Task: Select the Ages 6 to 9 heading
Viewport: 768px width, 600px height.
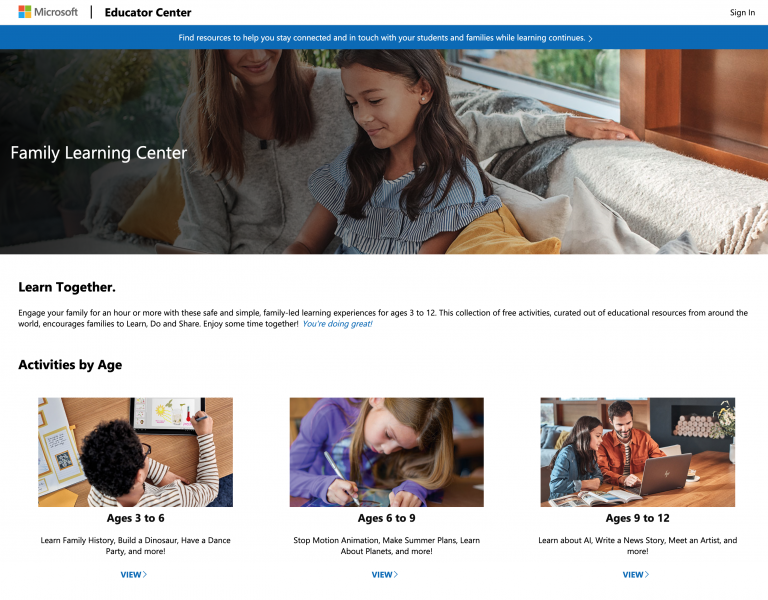Action: point(386,518)
